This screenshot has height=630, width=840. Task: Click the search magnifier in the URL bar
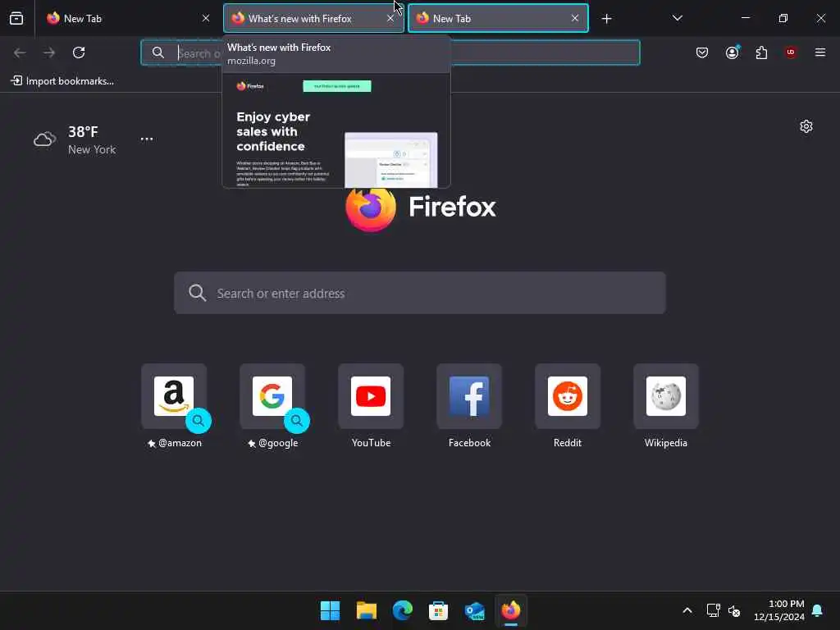(158, 52)
